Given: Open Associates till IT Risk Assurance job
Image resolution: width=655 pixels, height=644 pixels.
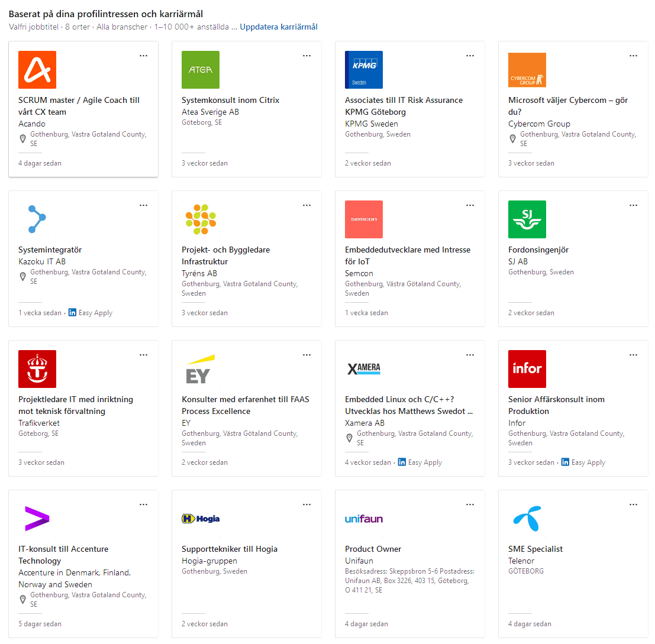Looking at the screenshot, I should click(404, 106).
